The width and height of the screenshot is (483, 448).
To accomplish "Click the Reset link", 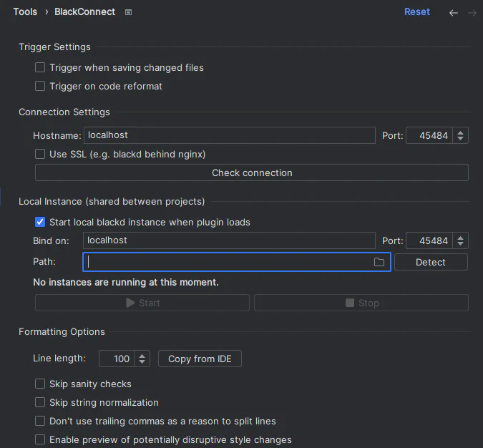I will click(417, 12).
